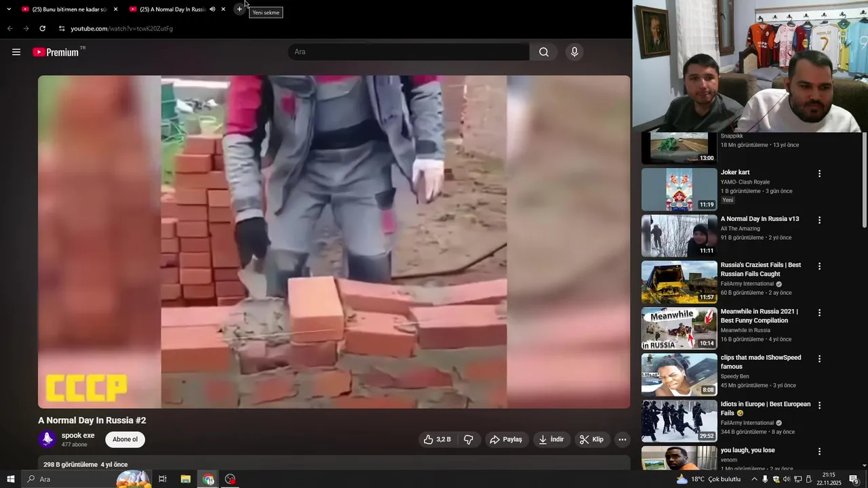
Task: Open the red recorder app on taskbar
Action: pyautogui.click(x=231, y=479)
